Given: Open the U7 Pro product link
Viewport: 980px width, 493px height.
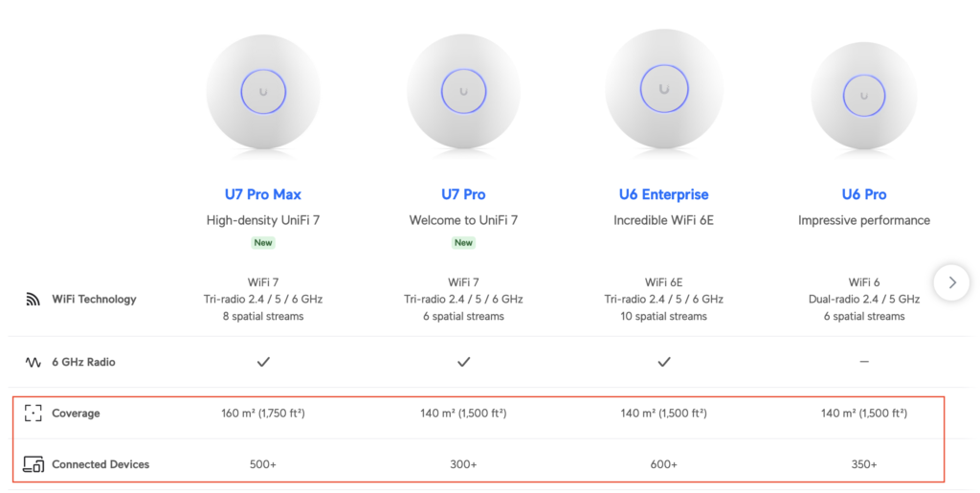Looking at the screenshot, I should (x=463, y=194).
